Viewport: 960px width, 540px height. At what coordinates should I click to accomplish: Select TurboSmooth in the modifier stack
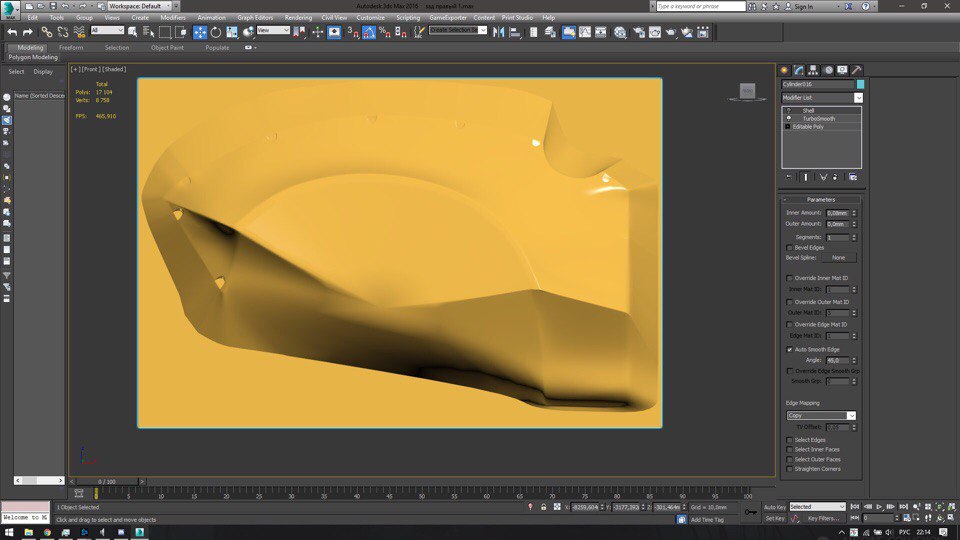pyautogui.click(x=819, y=118)
